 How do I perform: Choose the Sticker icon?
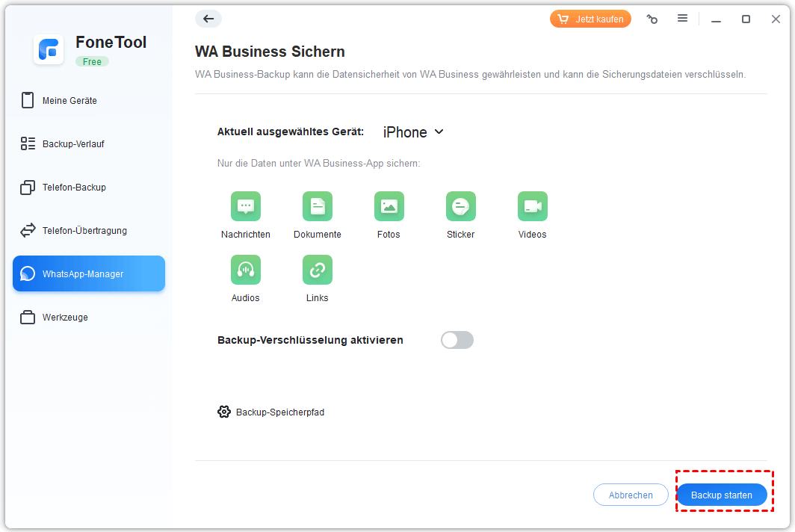(x=460, y=206)
